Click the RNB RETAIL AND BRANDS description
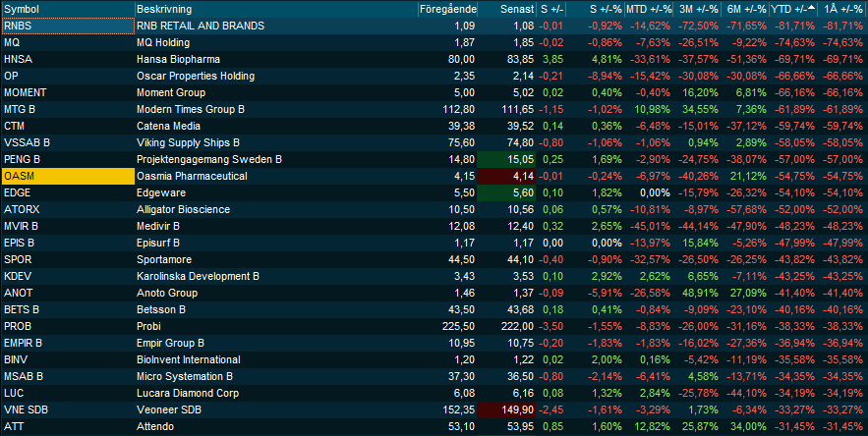Image resolution: width=868 pixels, height=436 pixels. point(201,26)
